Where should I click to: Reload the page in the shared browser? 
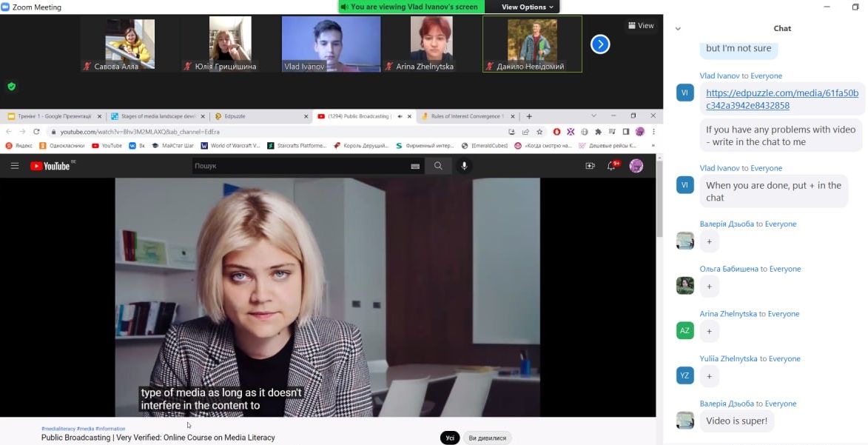pos(36,132)
